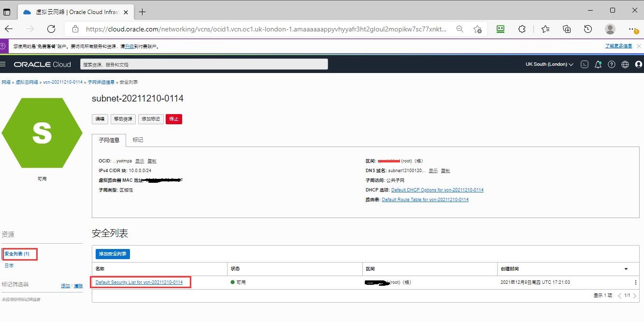The image size is (644, 322).
Task: Click the 升级 upgrade link in banner
Action: click(x=129, y=46)
